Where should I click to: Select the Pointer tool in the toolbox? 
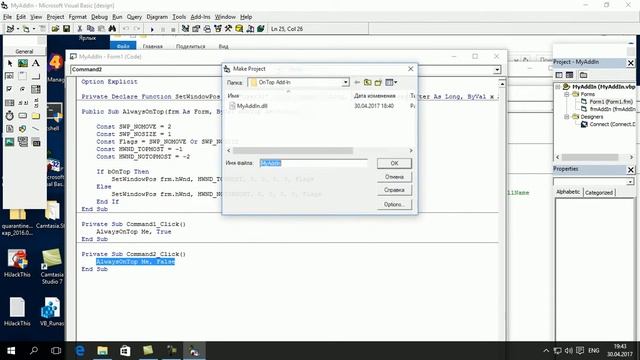10,63
